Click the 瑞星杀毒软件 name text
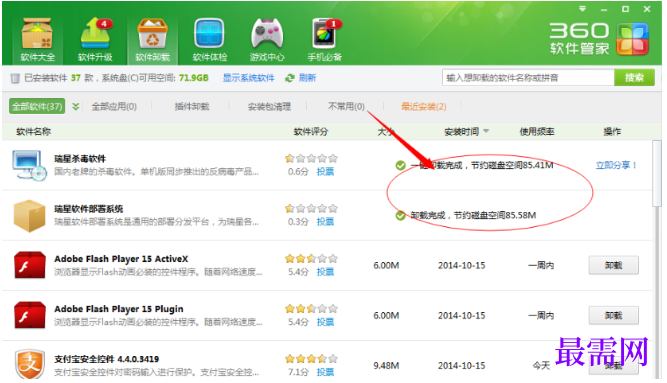The image size is (667, 383). click(x=80, y=159)
